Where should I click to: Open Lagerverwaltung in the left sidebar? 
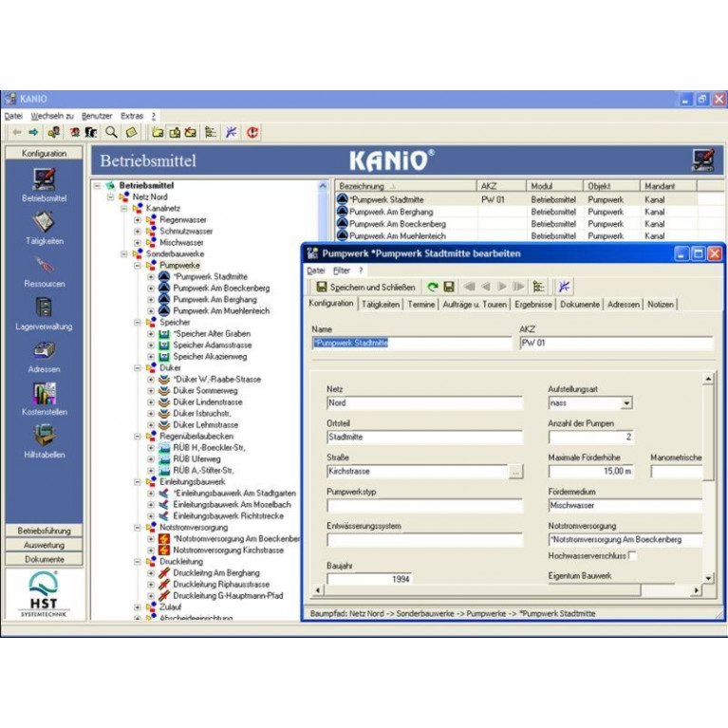(x=44, y=314)
